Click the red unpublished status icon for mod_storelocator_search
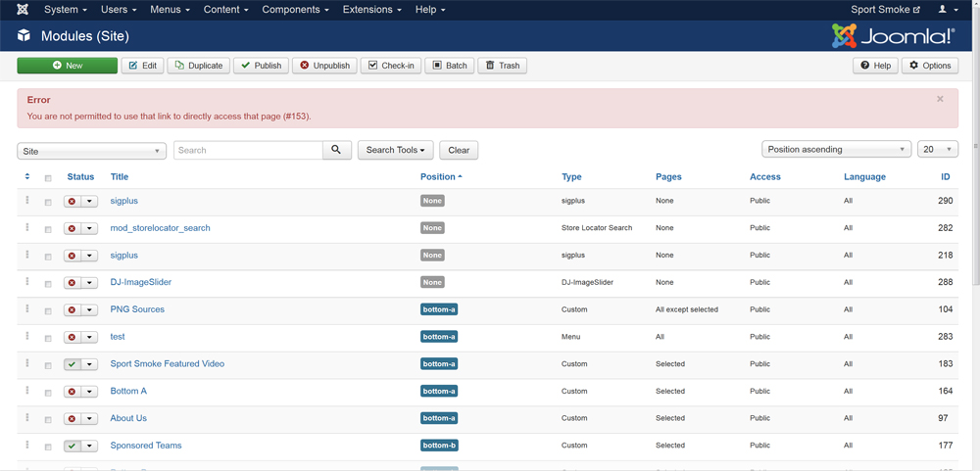Viewport: 980px width, 471px height. pyautogui.click(x=73, y=228)
